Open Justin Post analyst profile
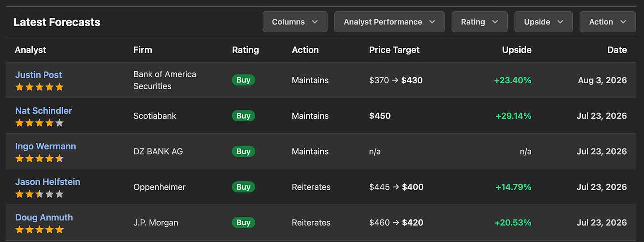 38,75
